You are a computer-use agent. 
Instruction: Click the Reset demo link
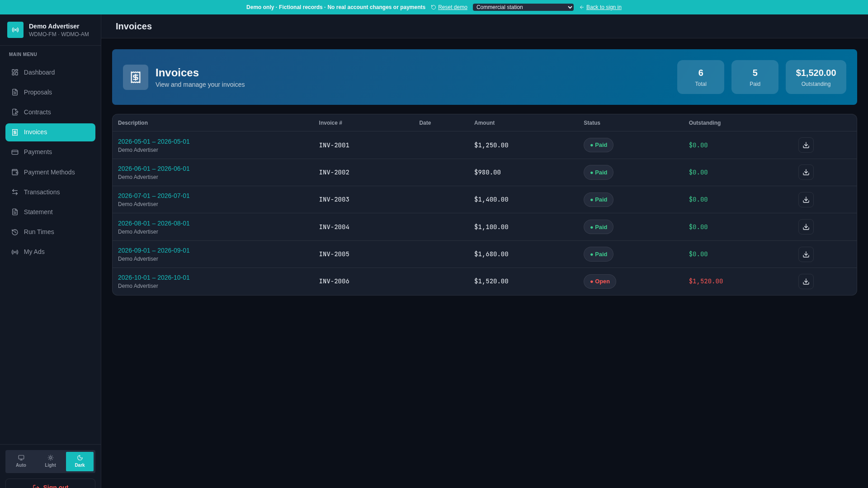[449, 7]
